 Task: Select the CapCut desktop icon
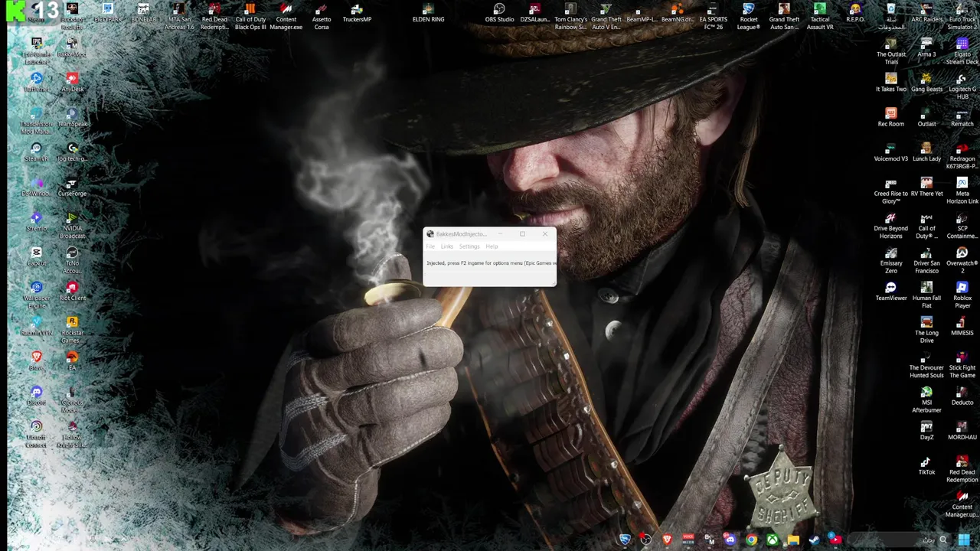[36, 256]
